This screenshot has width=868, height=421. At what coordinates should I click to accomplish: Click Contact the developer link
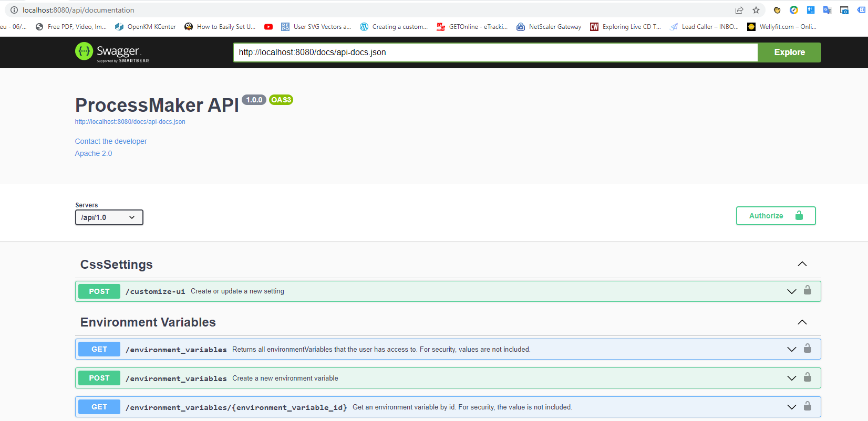(x=111, y=141)
